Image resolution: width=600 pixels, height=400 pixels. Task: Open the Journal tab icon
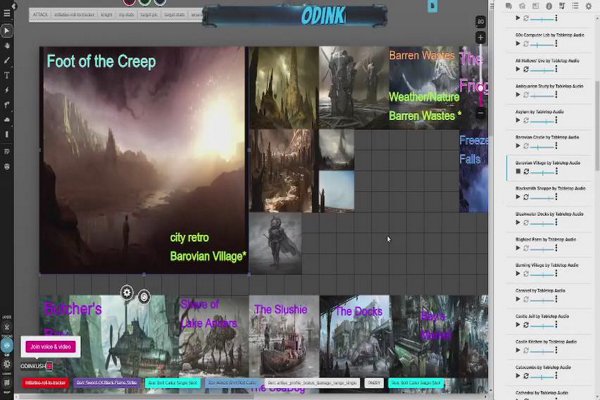point(535,6)
